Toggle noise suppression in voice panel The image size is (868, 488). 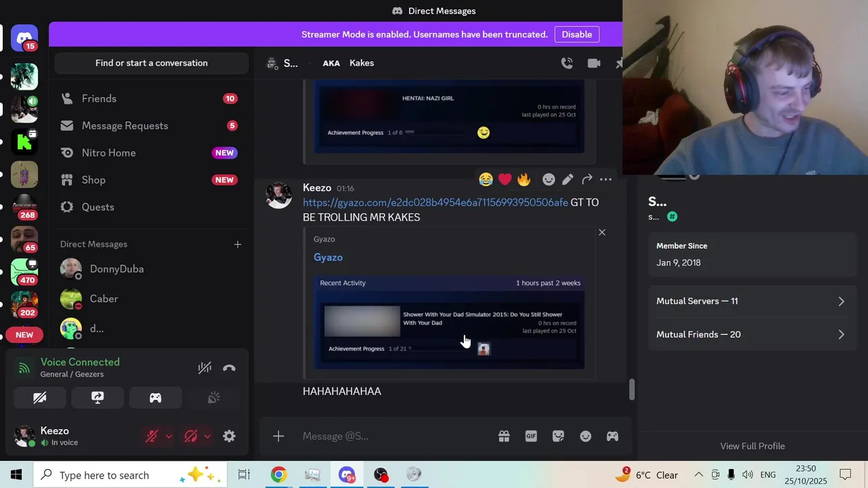(x=204, y=368)
